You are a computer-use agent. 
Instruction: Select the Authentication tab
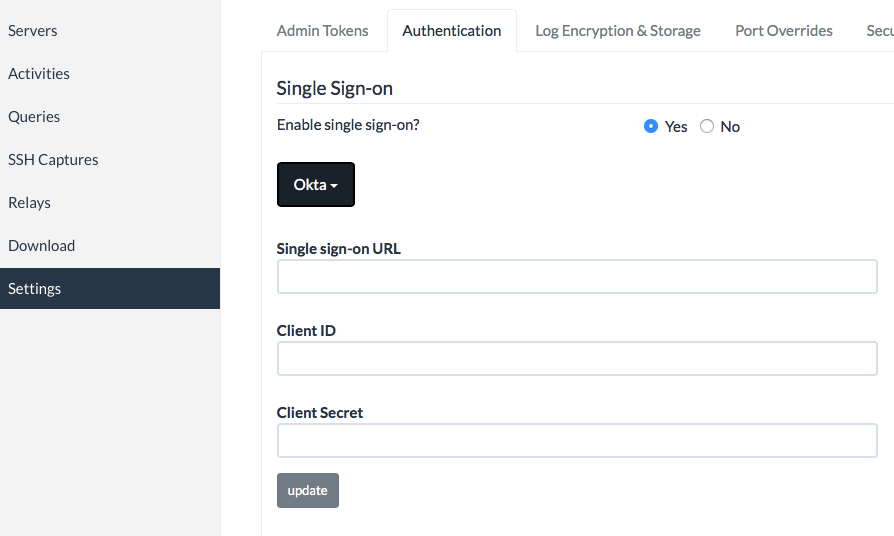coord(452,31)
